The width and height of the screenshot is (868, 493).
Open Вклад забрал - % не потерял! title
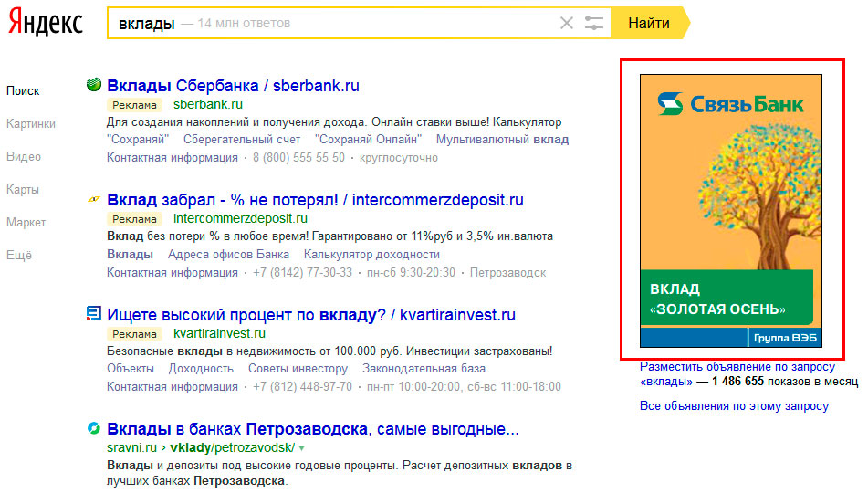[x=315, y=200]
